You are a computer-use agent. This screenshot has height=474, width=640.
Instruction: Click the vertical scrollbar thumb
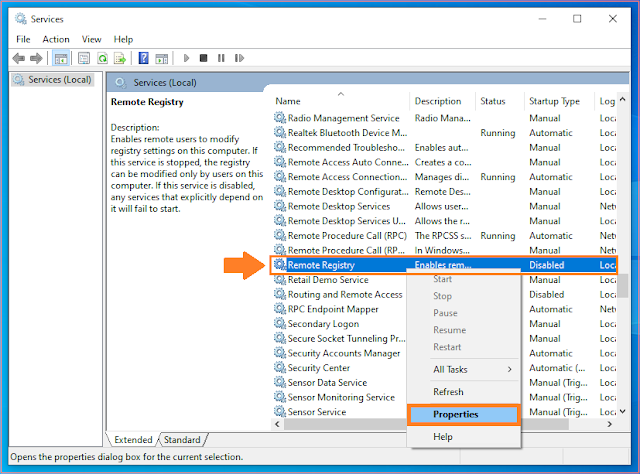[x=622, y=285]
